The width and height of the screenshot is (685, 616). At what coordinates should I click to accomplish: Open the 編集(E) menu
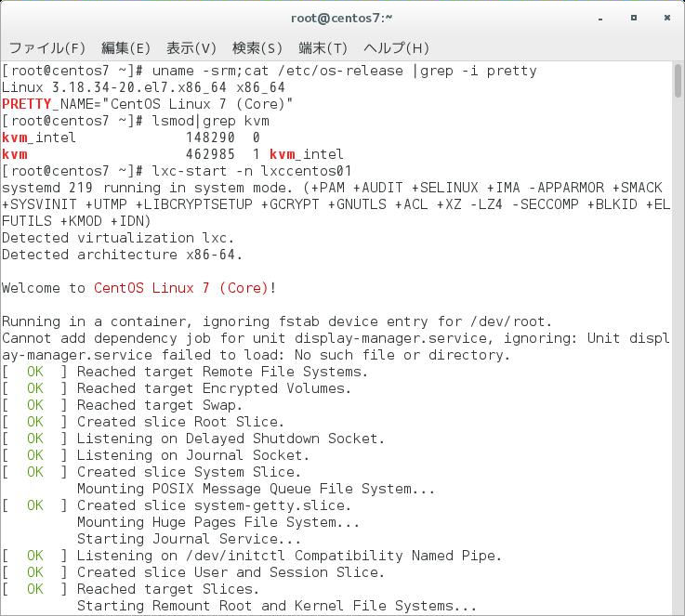click(x=125, y=48)
